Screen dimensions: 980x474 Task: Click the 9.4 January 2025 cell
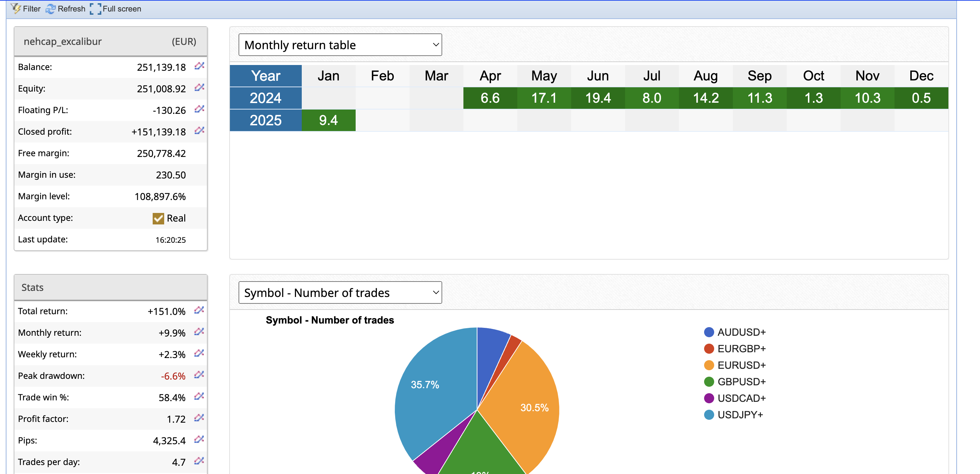coord(328,120)
